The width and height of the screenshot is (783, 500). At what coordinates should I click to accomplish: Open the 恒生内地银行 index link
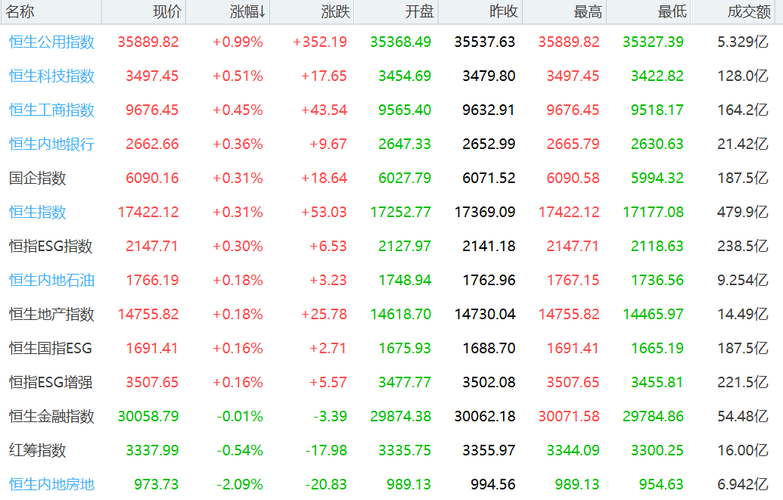(51, 144)
